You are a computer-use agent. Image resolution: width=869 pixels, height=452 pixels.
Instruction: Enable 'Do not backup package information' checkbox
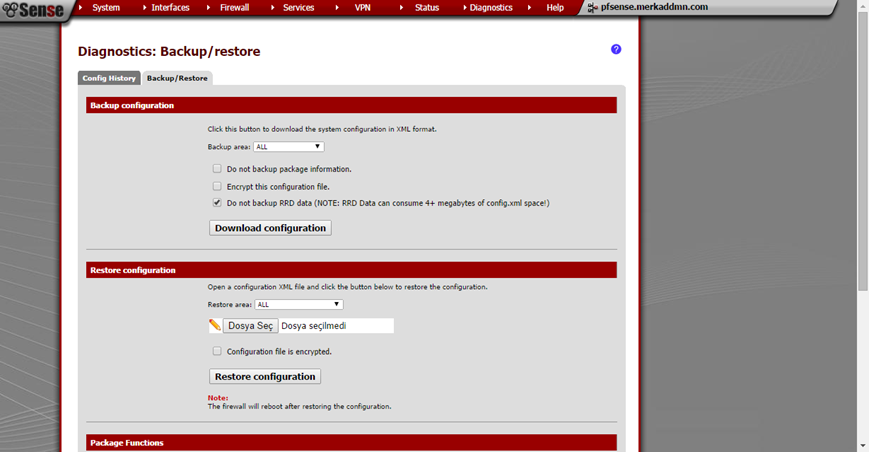coord(217,169)
